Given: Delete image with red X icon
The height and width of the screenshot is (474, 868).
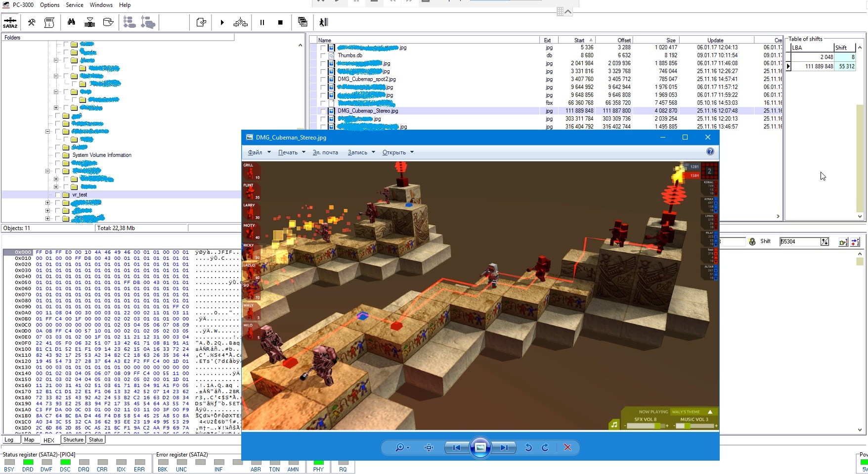Looking at the screenshot, I should click(567, 447).
